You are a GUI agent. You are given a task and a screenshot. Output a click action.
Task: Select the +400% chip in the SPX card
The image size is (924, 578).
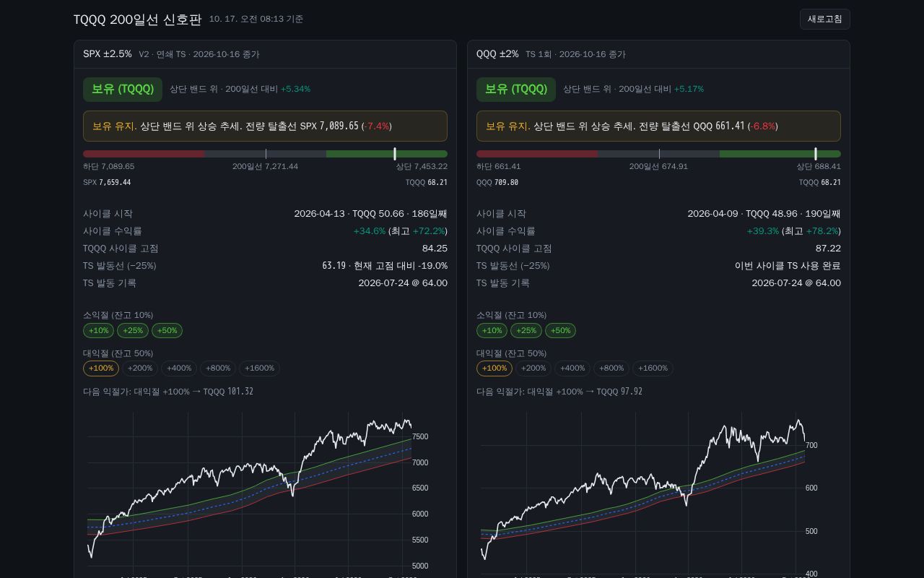click(x=179, y=368)
